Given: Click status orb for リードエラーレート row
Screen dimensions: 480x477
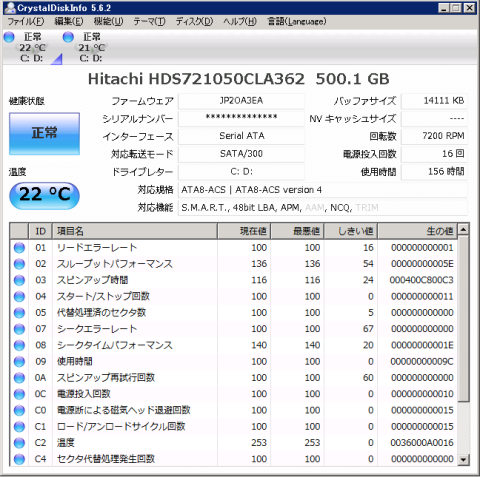Looking at the screenshot, I should click(x=19, y=248).
